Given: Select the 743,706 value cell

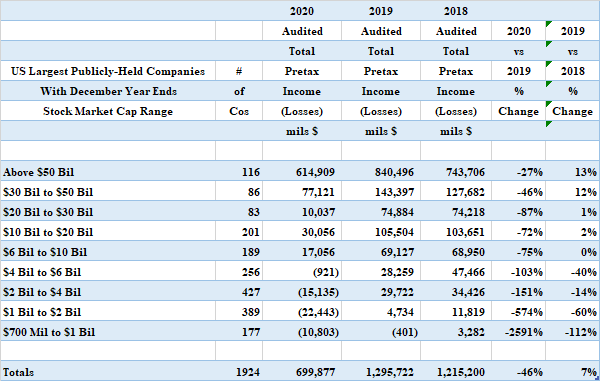Looking at the screenshot, I should coord(465,172).
